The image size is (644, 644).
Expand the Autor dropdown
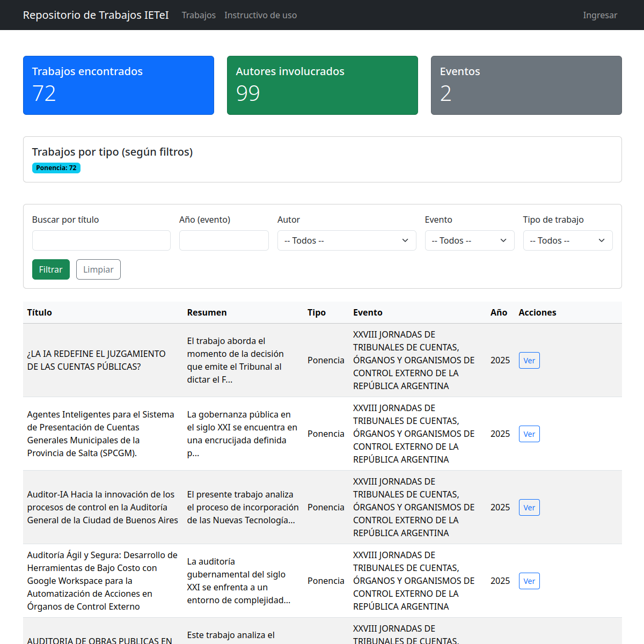point(347,240)
